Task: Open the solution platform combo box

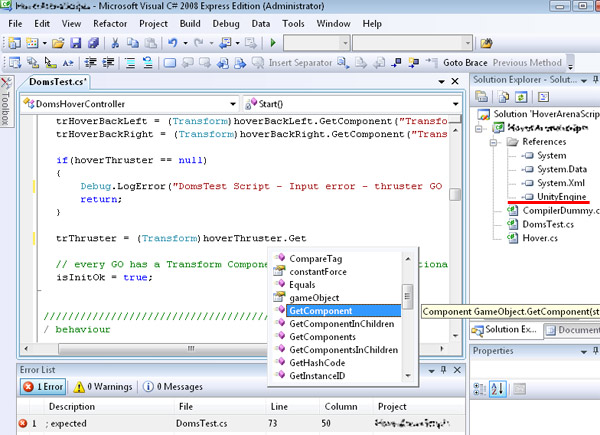Action: 412,43
